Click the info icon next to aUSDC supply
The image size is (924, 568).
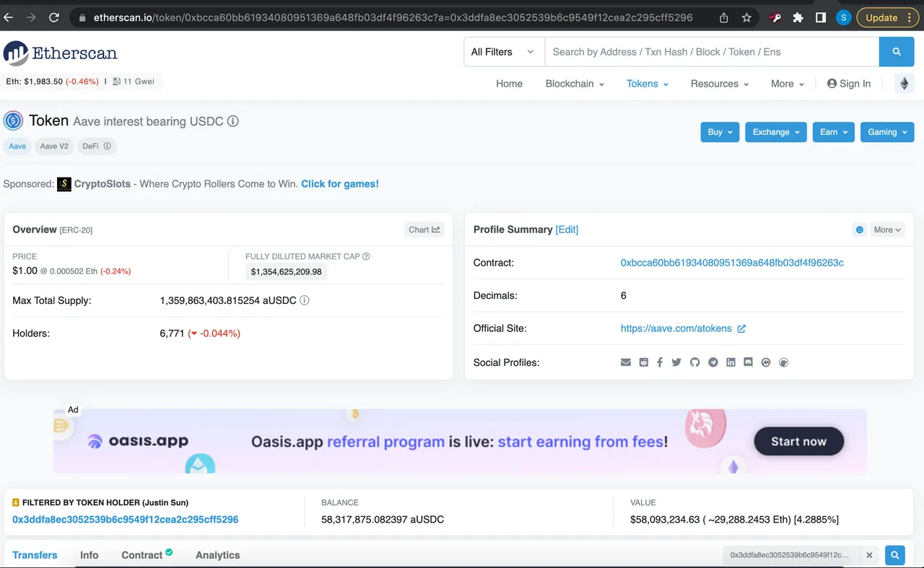[305, 300]
